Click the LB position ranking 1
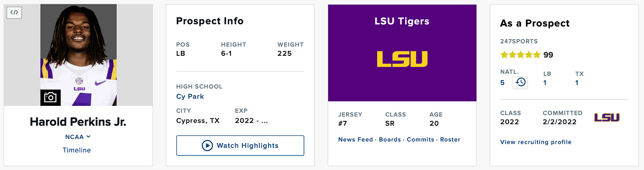This screenshot has height=170, width=644. (x=545, y=83)
